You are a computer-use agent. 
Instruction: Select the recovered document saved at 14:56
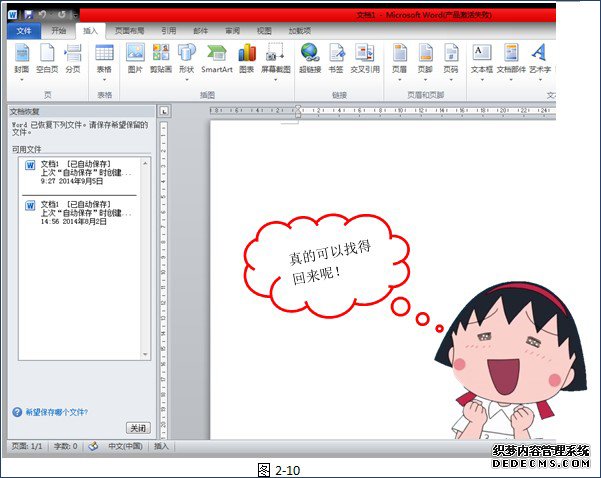click(x=84, y=213)
